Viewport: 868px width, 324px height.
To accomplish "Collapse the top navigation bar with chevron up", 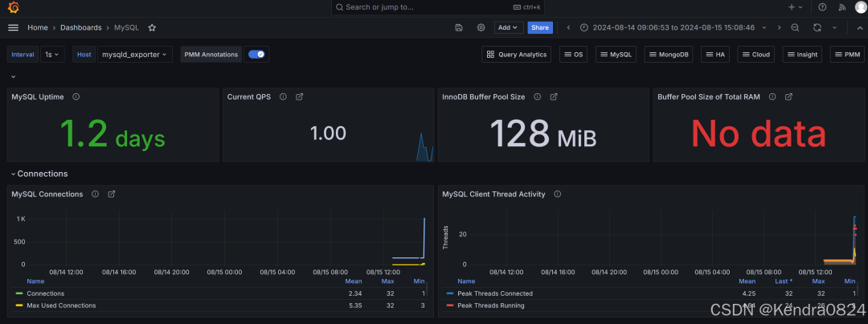I will click(x=858, y=27).
